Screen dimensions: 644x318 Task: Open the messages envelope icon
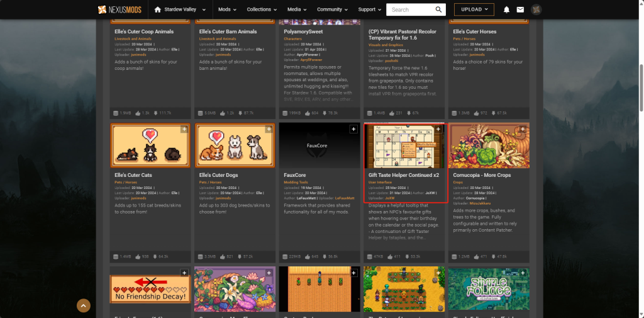click(x=520, y=9)
